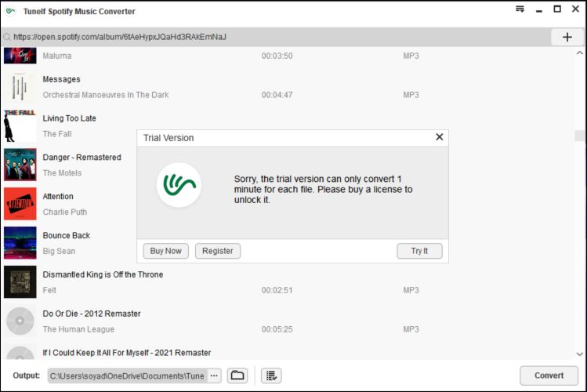Viewport: 587px width, 392px height.
Task: Click artist name 'Big Sean'
Action: [59, 251]
